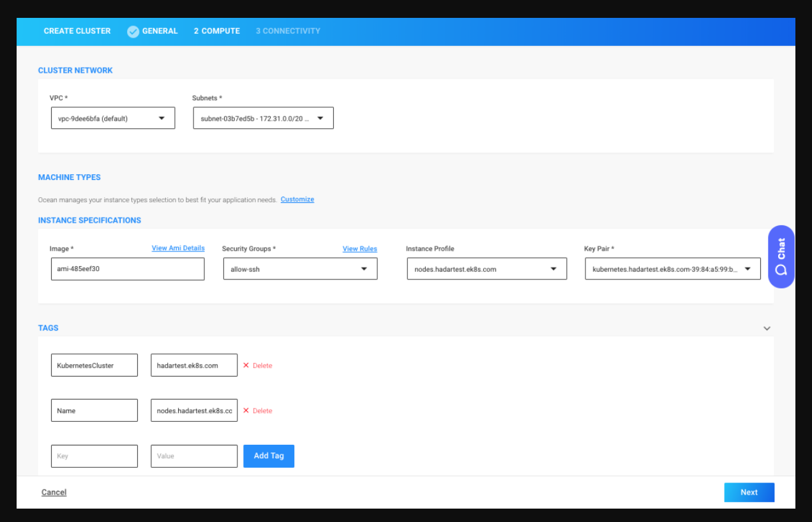
Task: Open the Instance Profile dropdown
Action: (486, 269)
